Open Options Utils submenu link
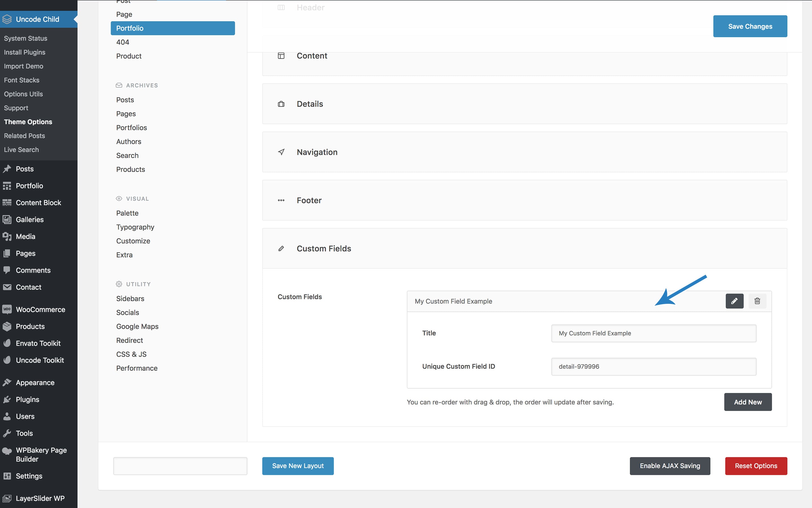The height and width of the screenshot is (508, 812). [x=23, y=94]
